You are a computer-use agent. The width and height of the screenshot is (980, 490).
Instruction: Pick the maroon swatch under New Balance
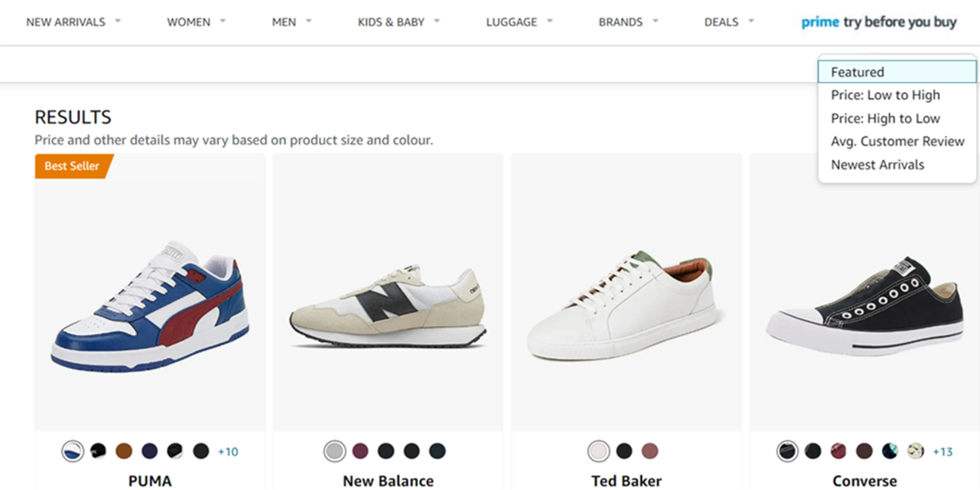pos(359,450)
